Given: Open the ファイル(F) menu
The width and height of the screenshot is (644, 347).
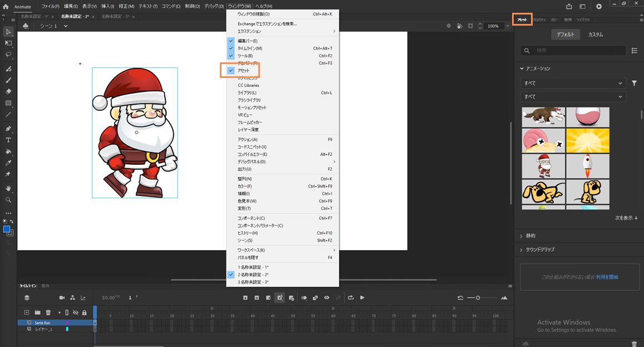Looking at the screenshot, I should [x=50, y=6].
